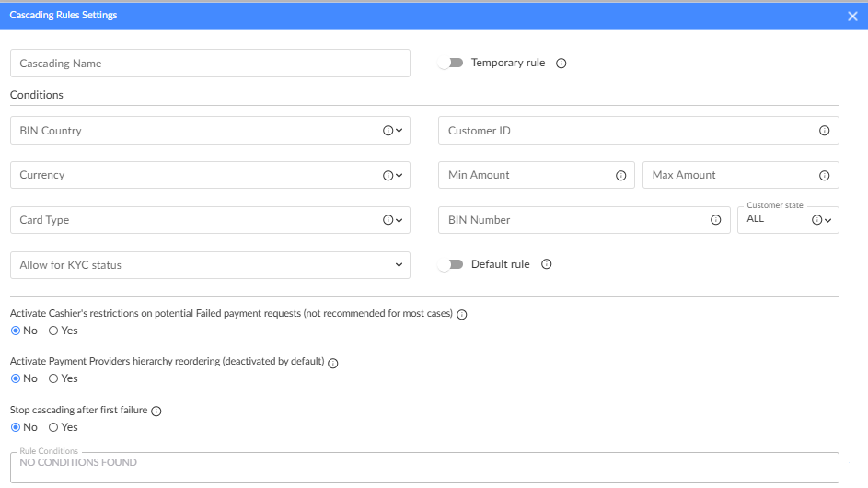Open the BIN Country dropdown
The width and height of the screenshot is (868, 488).
(399, 131)
